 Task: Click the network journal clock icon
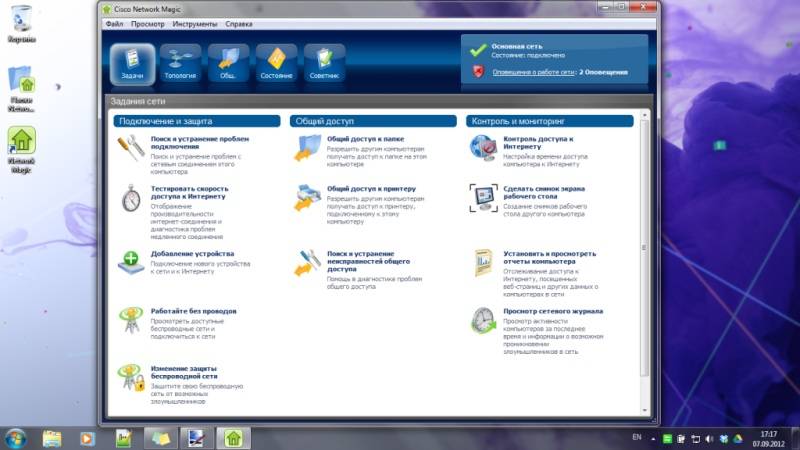click(x=484, y=320)
